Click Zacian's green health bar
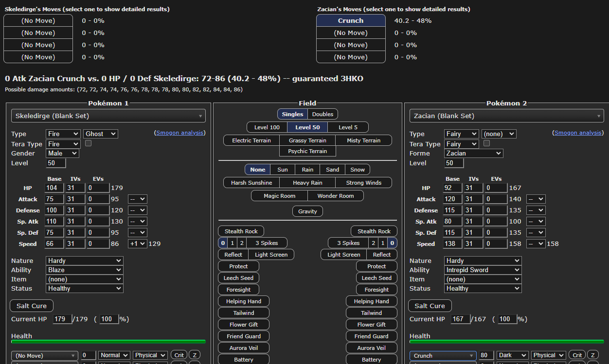This screenshot has height=364, width=609. click(506, 342)
